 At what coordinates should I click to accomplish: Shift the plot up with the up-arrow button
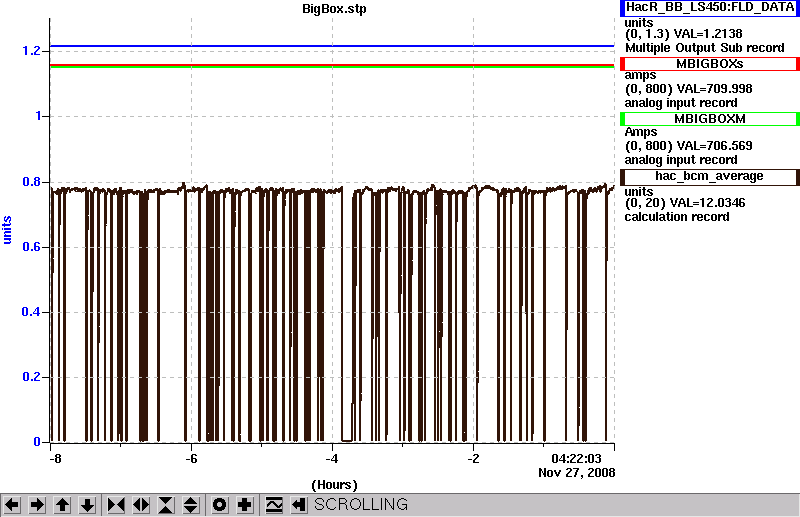(62, 505)
